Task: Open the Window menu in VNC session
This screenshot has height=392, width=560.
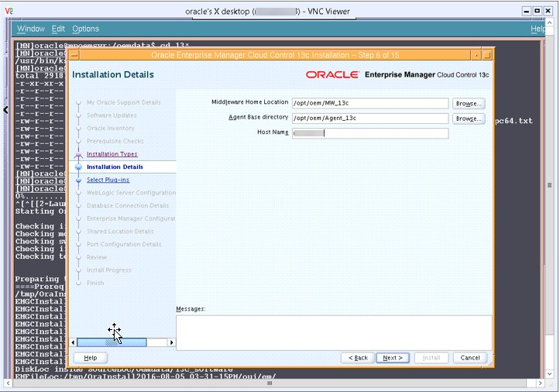Action: coord(31,29)
